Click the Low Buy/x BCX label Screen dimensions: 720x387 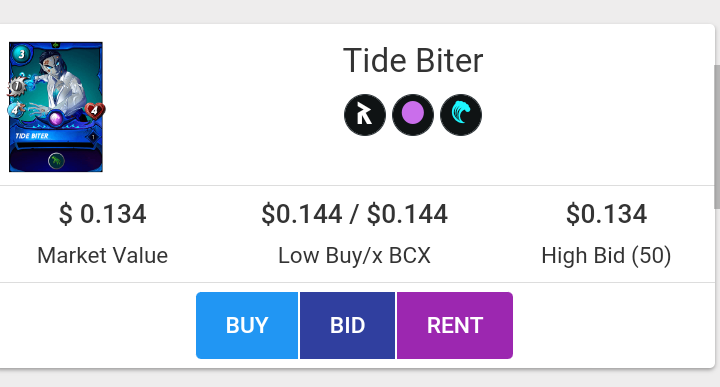pos(354,255)
